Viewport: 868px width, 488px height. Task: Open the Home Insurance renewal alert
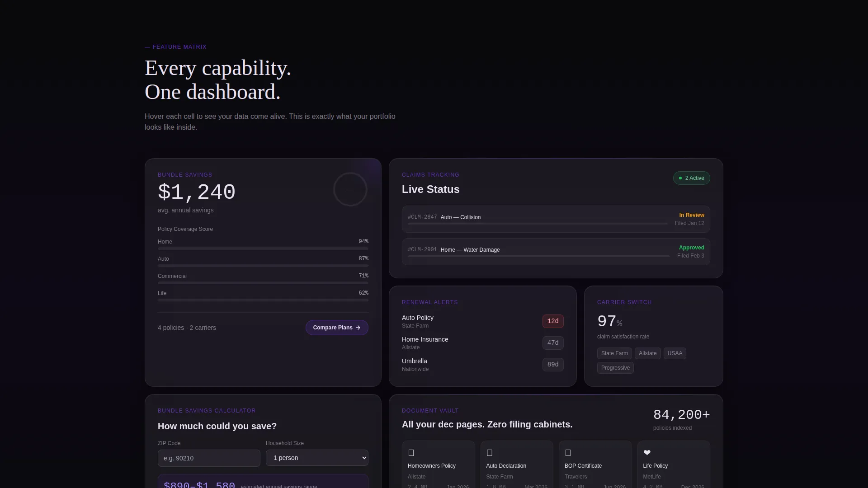pos(482,343)
